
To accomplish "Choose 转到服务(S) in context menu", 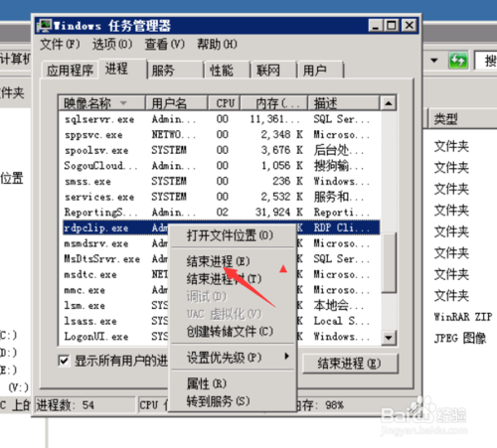I will tap(219, 401).
